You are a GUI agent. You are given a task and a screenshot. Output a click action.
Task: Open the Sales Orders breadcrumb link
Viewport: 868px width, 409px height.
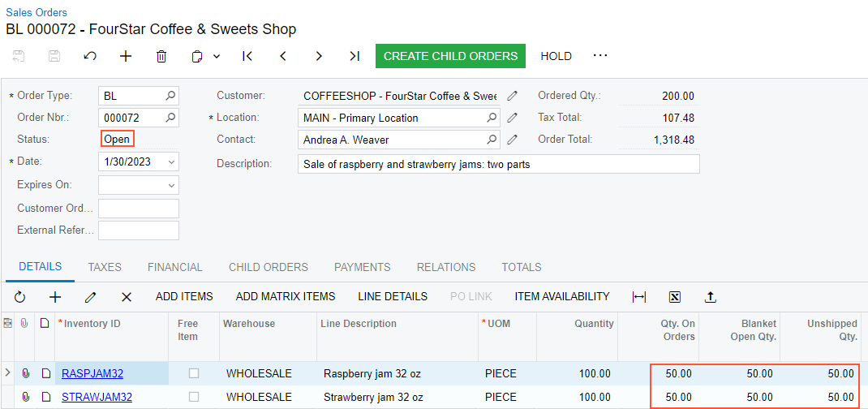pos(37,12)
